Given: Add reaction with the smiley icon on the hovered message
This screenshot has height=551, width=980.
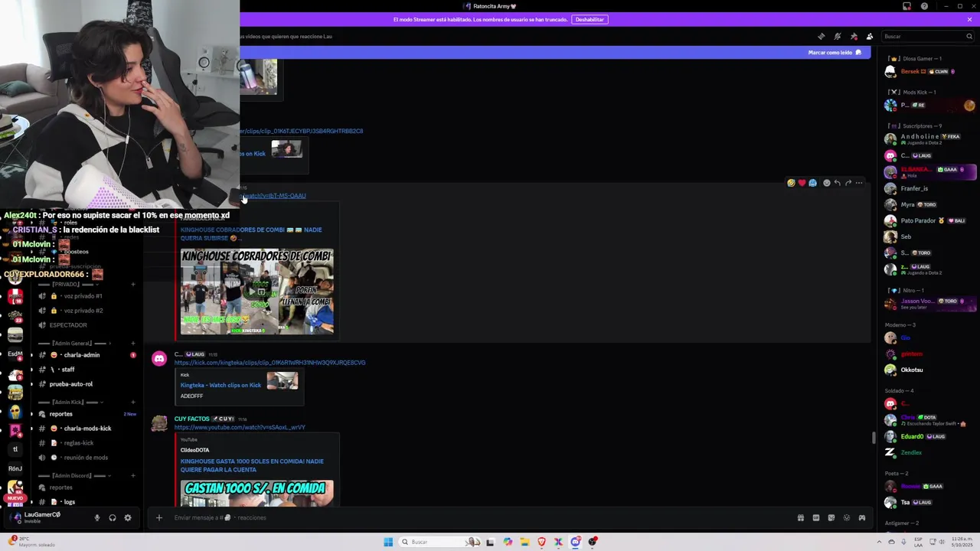Looking at the screenshot, I should point(826,183).
